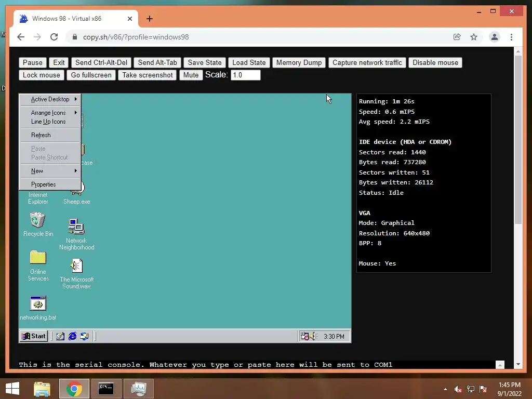Expand the Arrange Icons submenu
The image size is (532, 399).
click(x=50, y=113)
